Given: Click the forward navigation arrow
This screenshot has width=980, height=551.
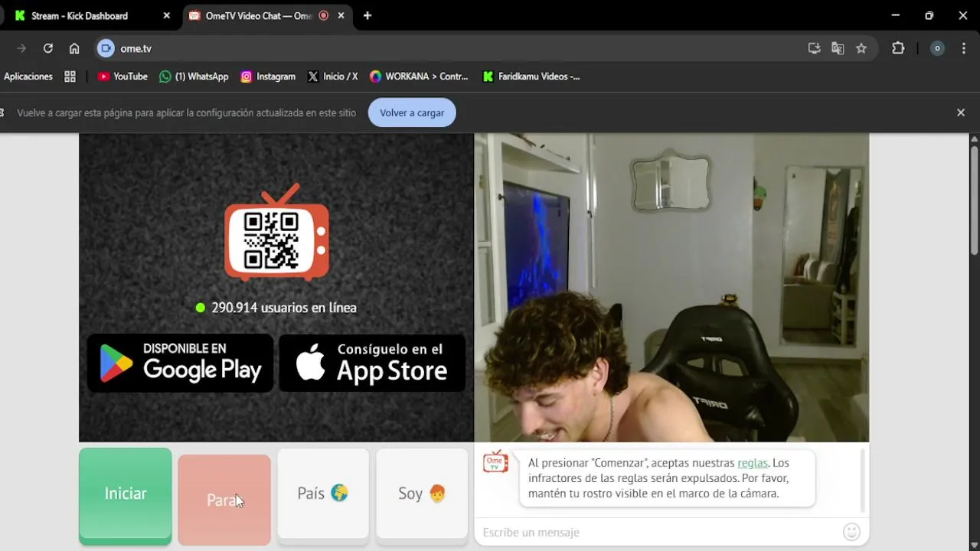Looking at the screenshot, I should [21, 48].
